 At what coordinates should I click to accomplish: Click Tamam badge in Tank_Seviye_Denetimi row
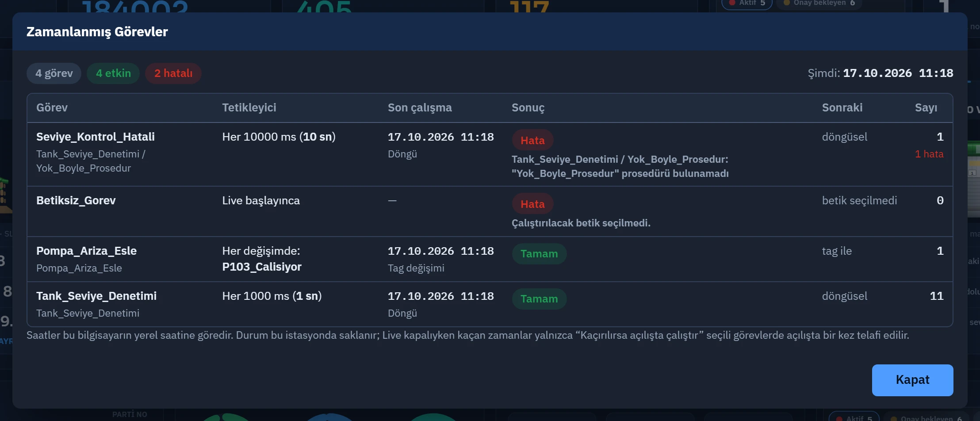coord(539,299)
